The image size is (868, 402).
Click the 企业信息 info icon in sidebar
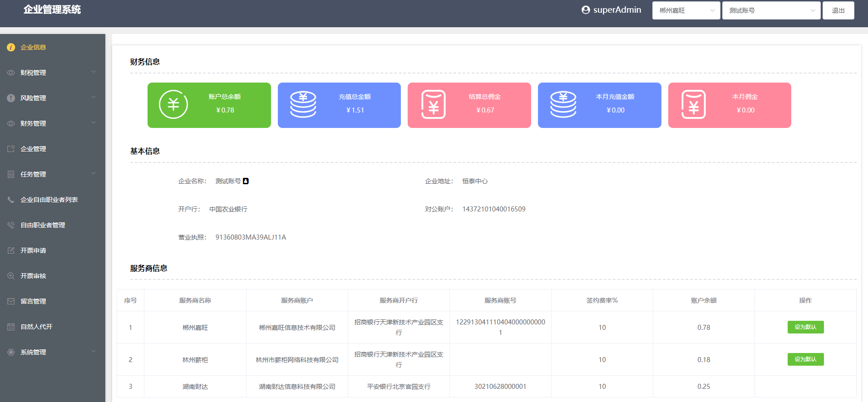pyautogui.click(x=11, y=47)
